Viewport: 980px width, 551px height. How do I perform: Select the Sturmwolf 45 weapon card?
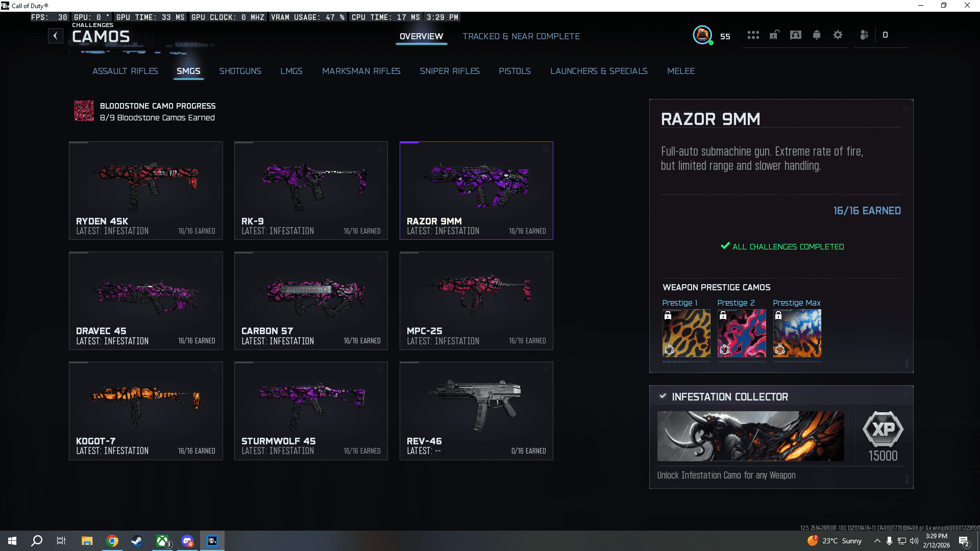coord(311,411)
